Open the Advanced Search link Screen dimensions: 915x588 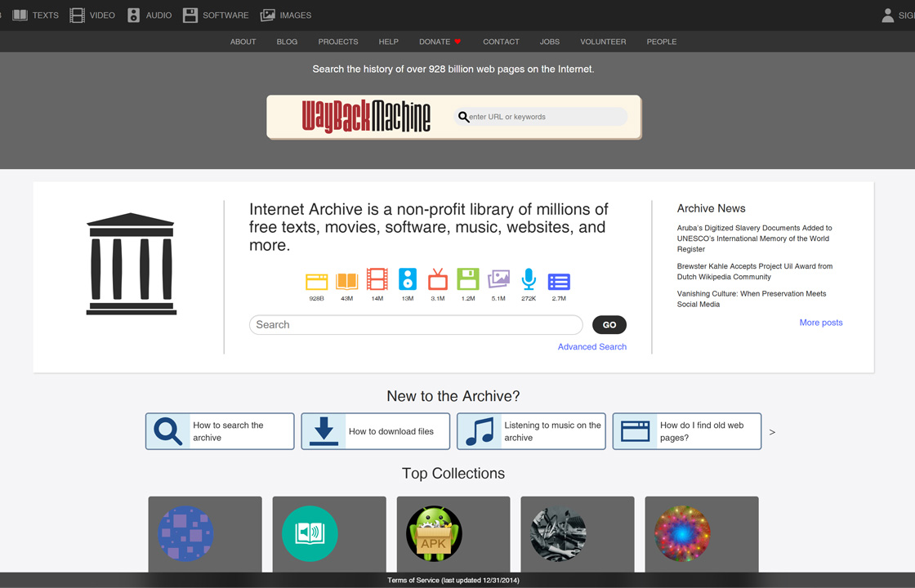click(x=592, y=346)
